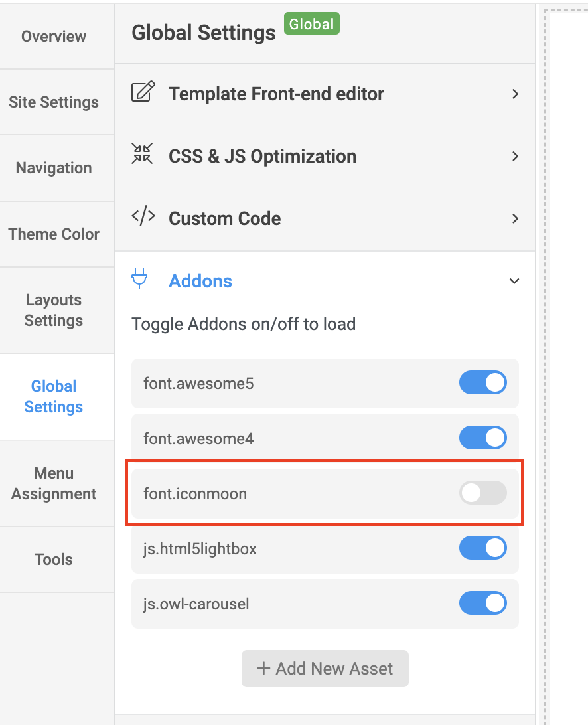Open the Tools sidebar tab
The height and width of the screenshot is (725, 588).
pyautogui.click(x=54, y=560)
